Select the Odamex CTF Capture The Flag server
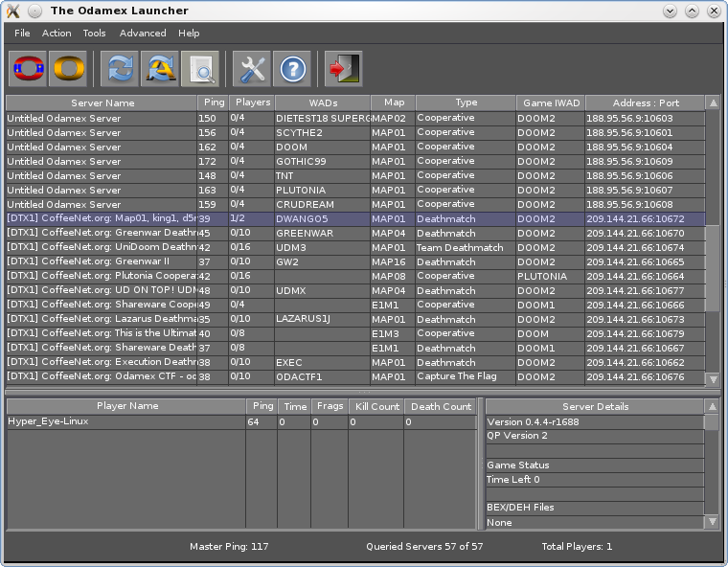The height and width of the screenshot is (567, 728). click(355, 377)
